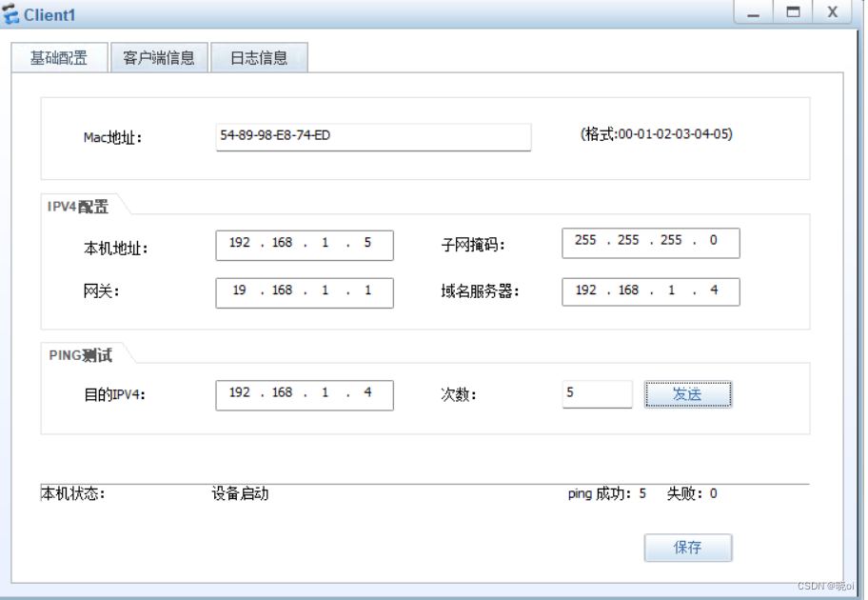Click the Mac地址 input field
The image size is (868, 600).
click(373, 137)
